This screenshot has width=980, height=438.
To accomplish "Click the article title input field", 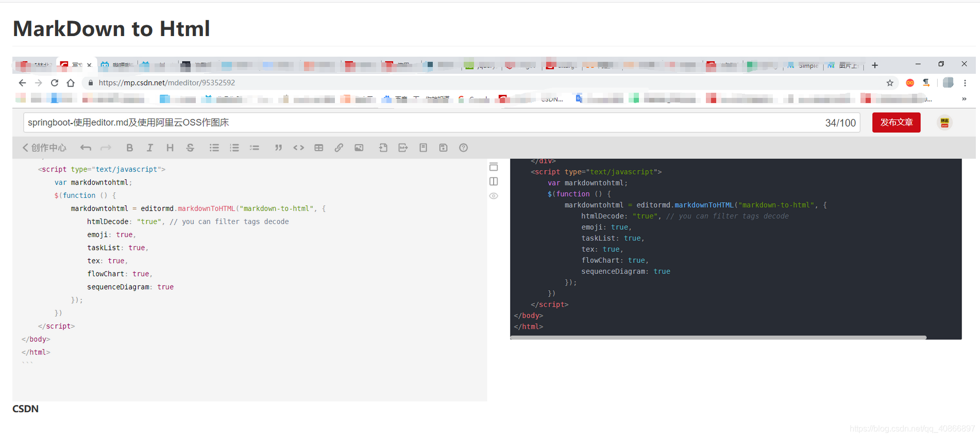I will (x=442, y=123).
